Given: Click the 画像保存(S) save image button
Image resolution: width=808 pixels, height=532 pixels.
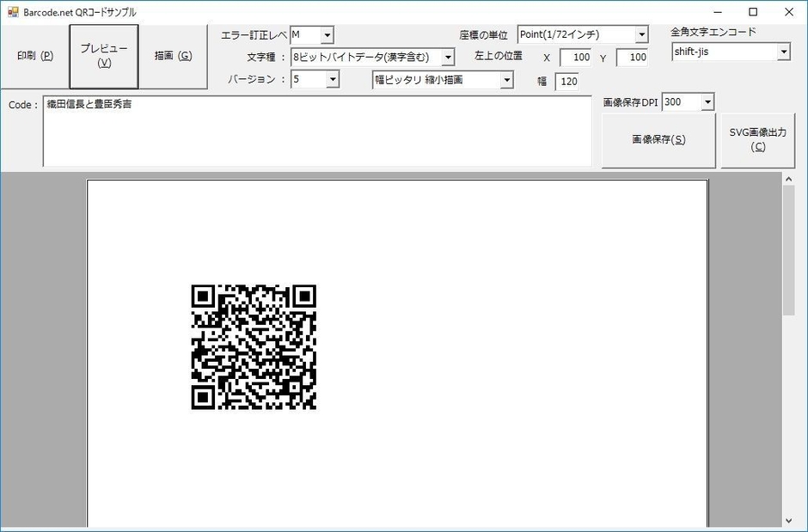Looking at the screenshot, I should pos(658,138).
